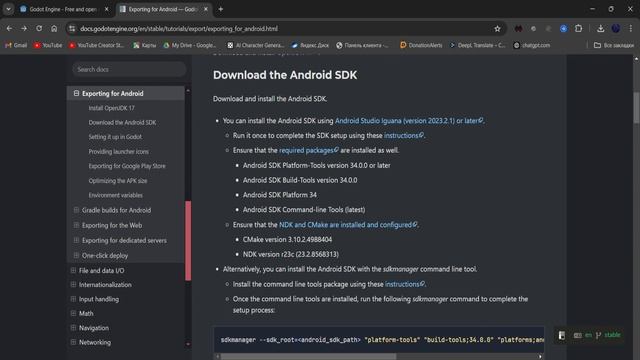The width and height of the screenshot is (640, 360).
Task: Go to Providing launcher icons
Action: (118, 151)
